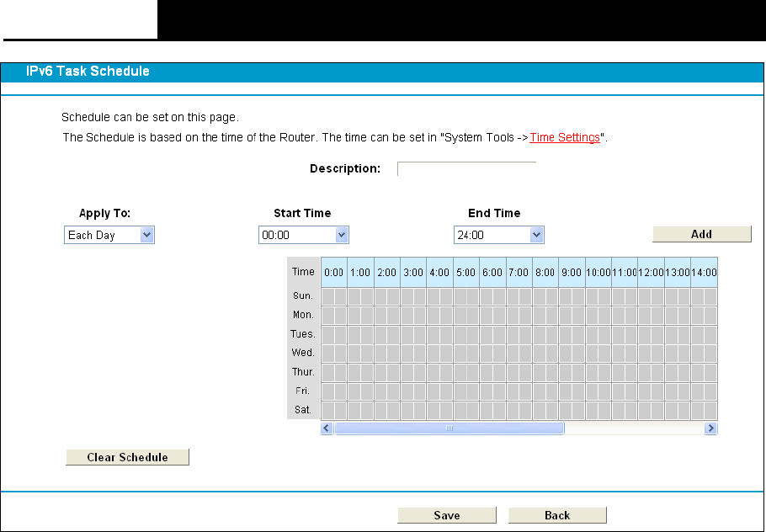Go back using the Back button
766x532 pixels.
pos(556,515)
